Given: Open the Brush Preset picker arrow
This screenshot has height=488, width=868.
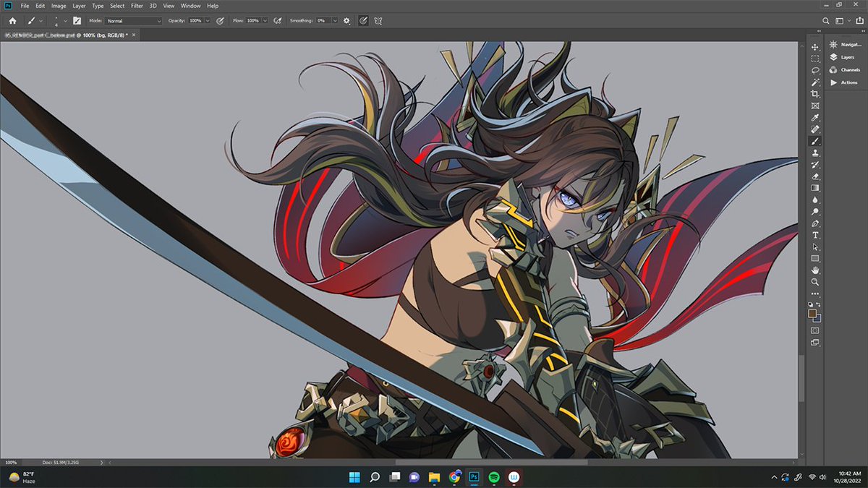Looking at the screenshot, I should coord(66,21).
